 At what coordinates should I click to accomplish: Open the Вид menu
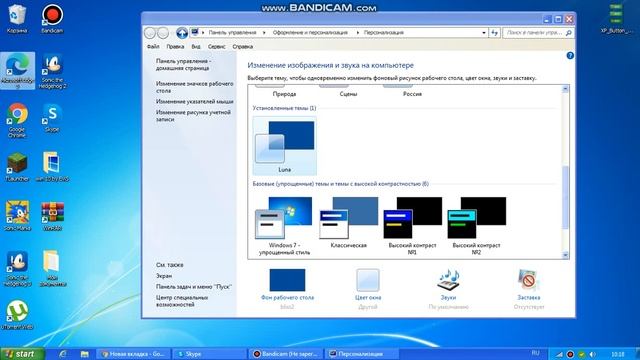(x=196, y=47)
